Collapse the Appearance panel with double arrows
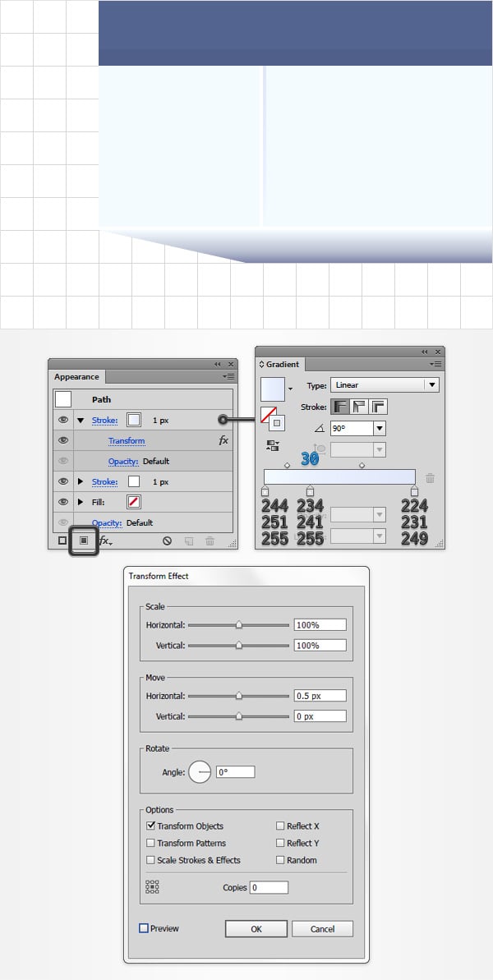This screenshot has width=493, height=980. (x=218, y=364)
